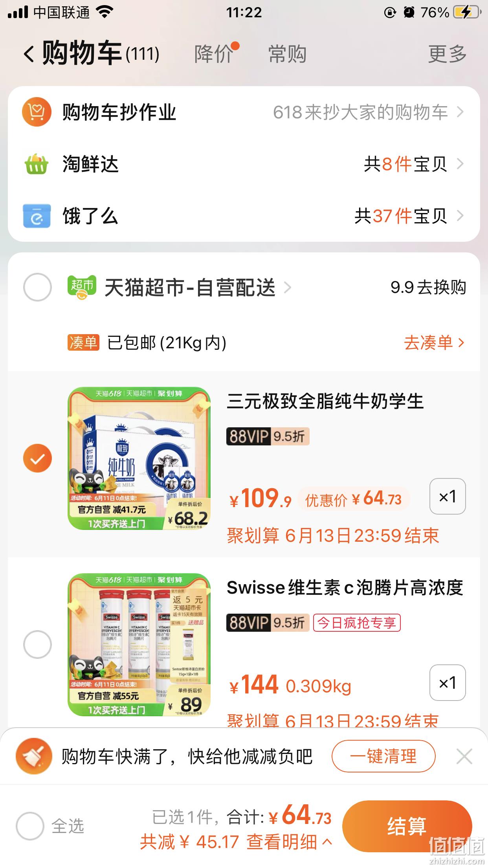The height and width of the screenshot is (868, 488).
Task: Tap the broom cleanup icon
Action: [x=34, y=756]
